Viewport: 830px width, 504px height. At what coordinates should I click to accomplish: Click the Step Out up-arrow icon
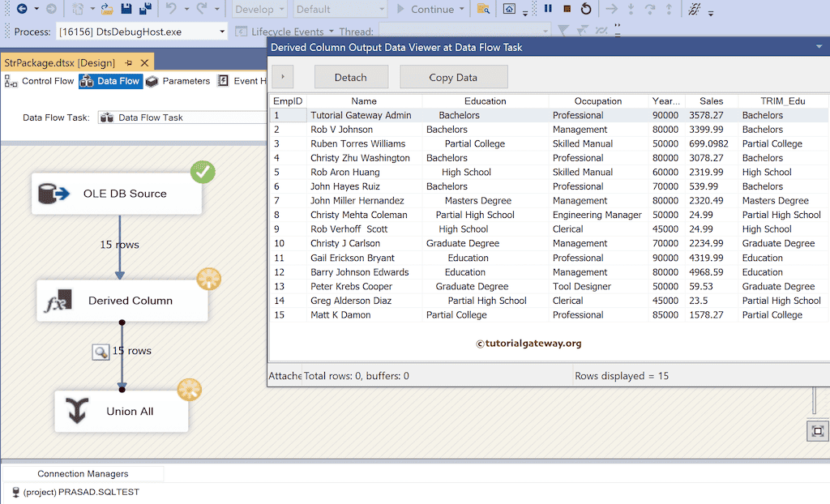[669, 9]
